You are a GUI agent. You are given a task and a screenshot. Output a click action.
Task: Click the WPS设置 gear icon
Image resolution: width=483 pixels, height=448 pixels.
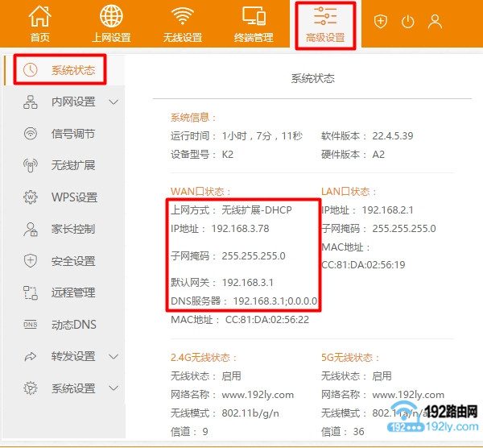click(31, 197)
